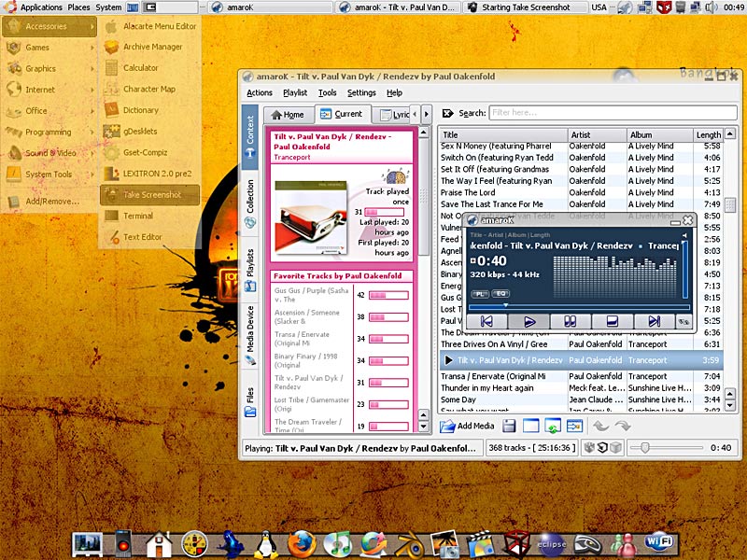747x560 pixels.
Task: Switch to the Lyrics tab
Action: tap(391, 115)
